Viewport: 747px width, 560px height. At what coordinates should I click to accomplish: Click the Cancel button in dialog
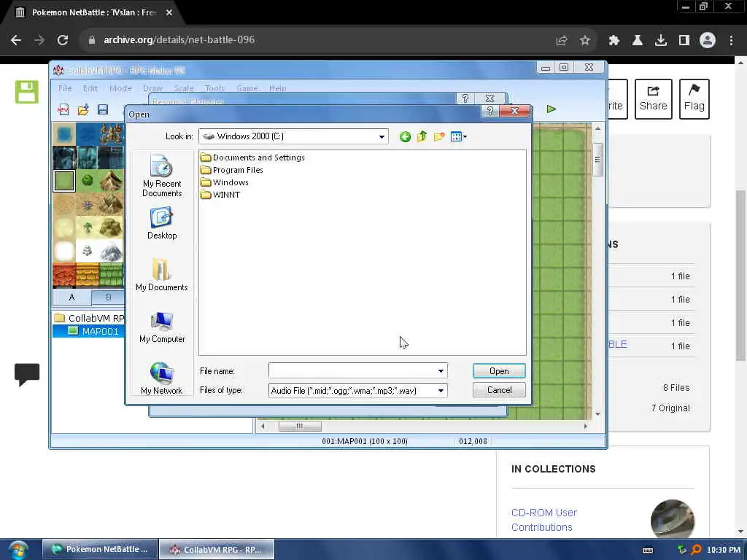pos(499,390)
